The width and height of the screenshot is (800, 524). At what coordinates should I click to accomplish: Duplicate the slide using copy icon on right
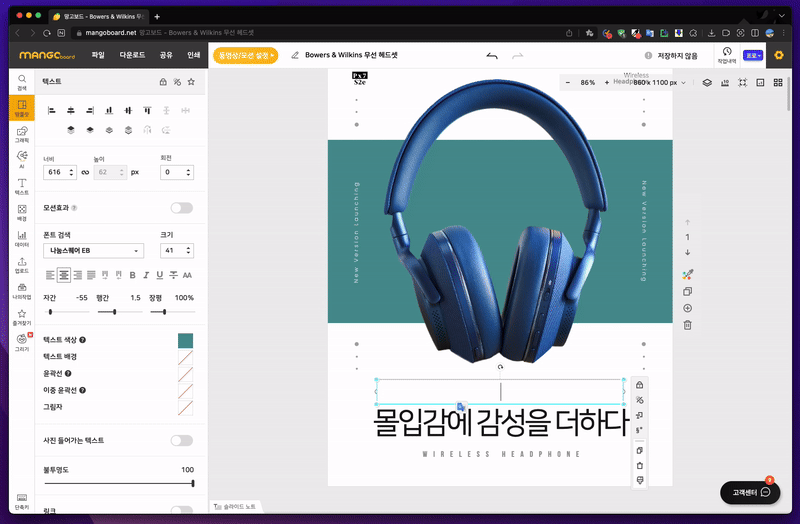click(x=687, y=291)
